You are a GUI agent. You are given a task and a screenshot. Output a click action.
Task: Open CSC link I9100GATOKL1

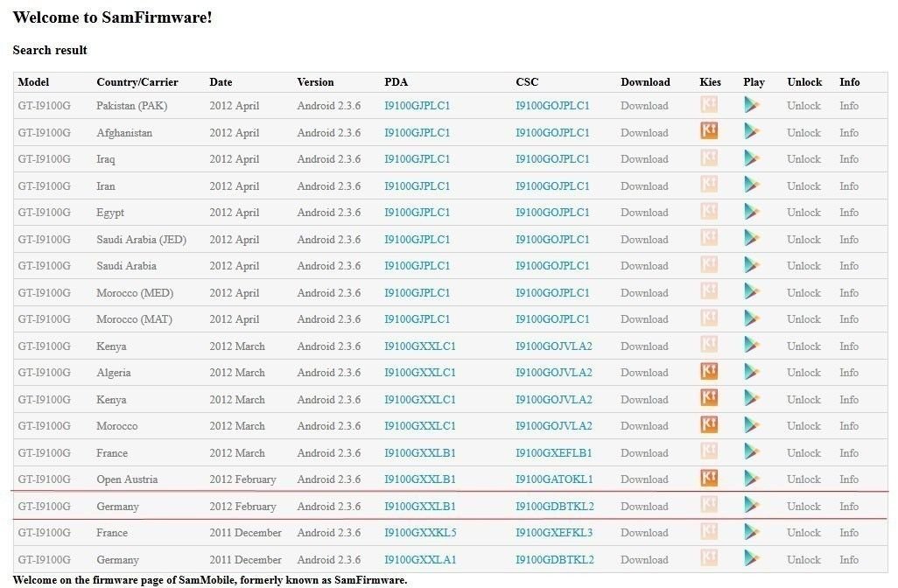tap(554, 479)
